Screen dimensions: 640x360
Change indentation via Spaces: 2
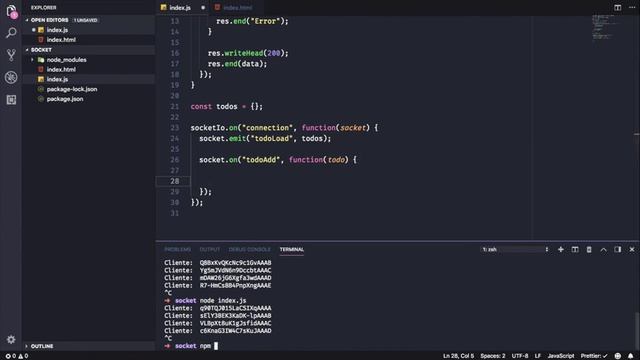click(x=493, y=356)
